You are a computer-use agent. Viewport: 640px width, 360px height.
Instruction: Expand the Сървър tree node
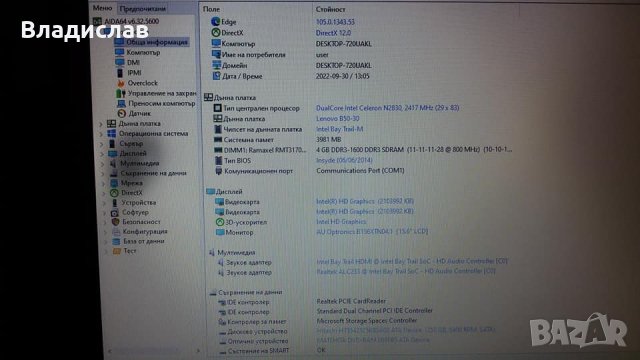click(102, 144)
